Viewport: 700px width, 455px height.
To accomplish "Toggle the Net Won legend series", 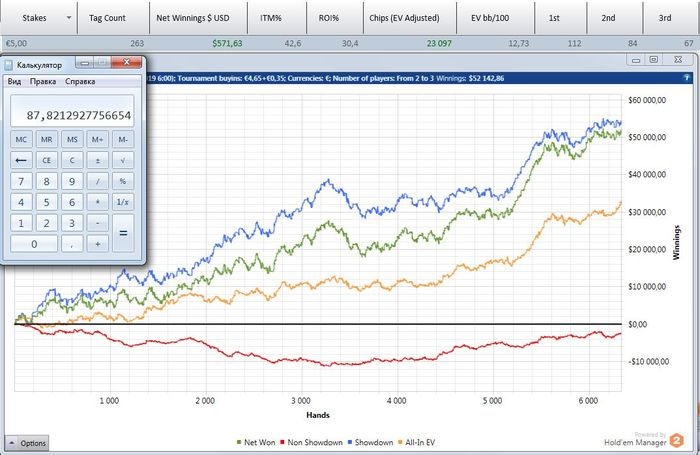I will coord(256,442).
